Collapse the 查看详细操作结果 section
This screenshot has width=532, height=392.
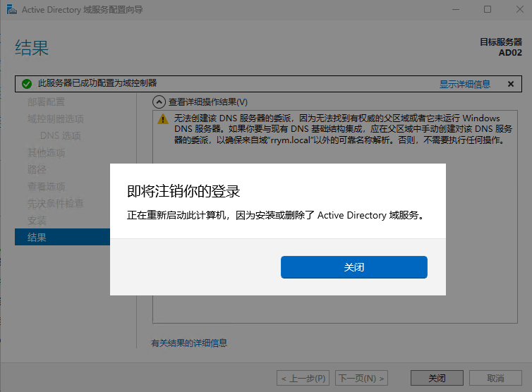159,102
